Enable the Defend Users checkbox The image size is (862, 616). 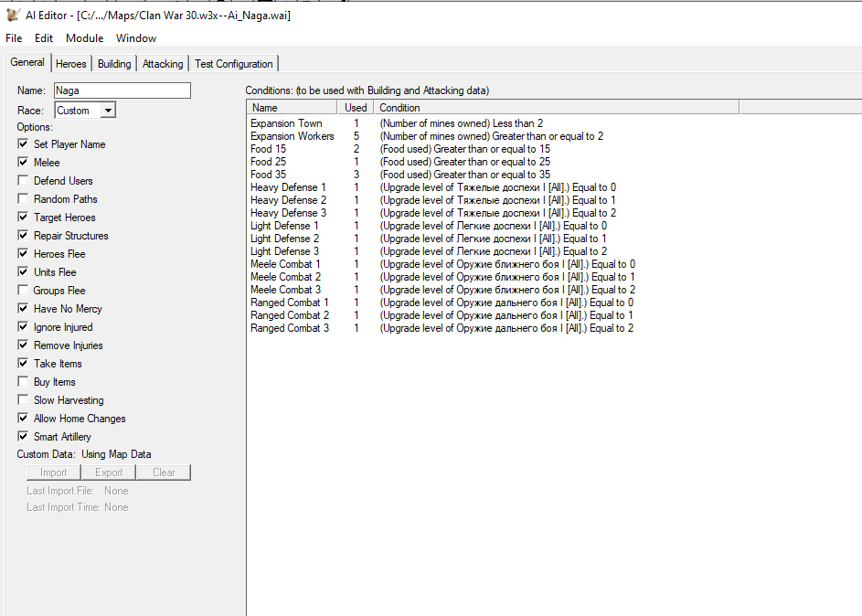(x=23, y=180)
